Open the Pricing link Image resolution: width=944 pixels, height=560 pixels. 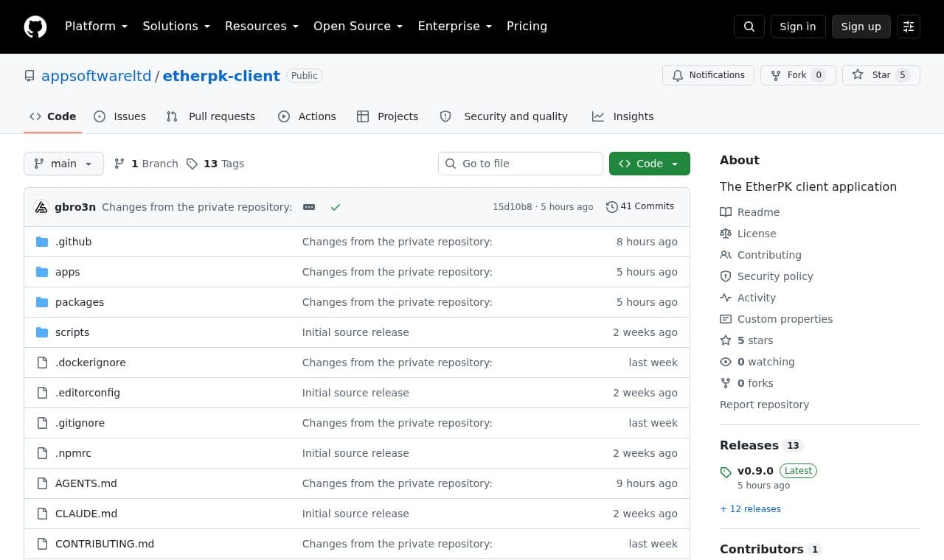click(527, 27)
